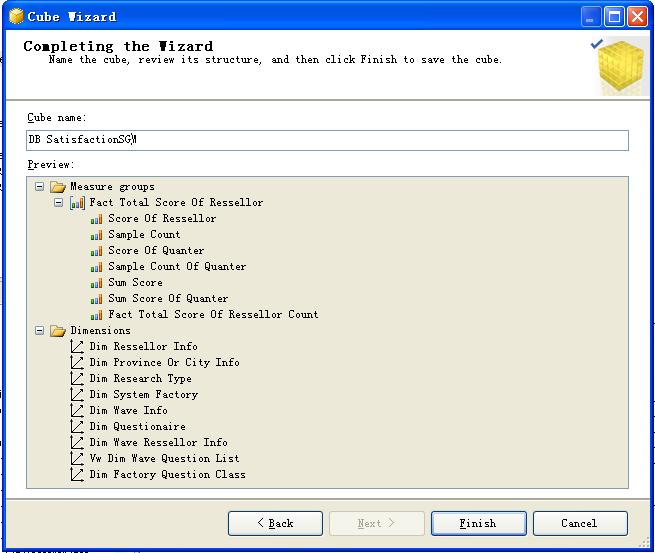
Task: Click the yellow cube wizard graphic
Action: pyautogui.click(x=620, y=65)
